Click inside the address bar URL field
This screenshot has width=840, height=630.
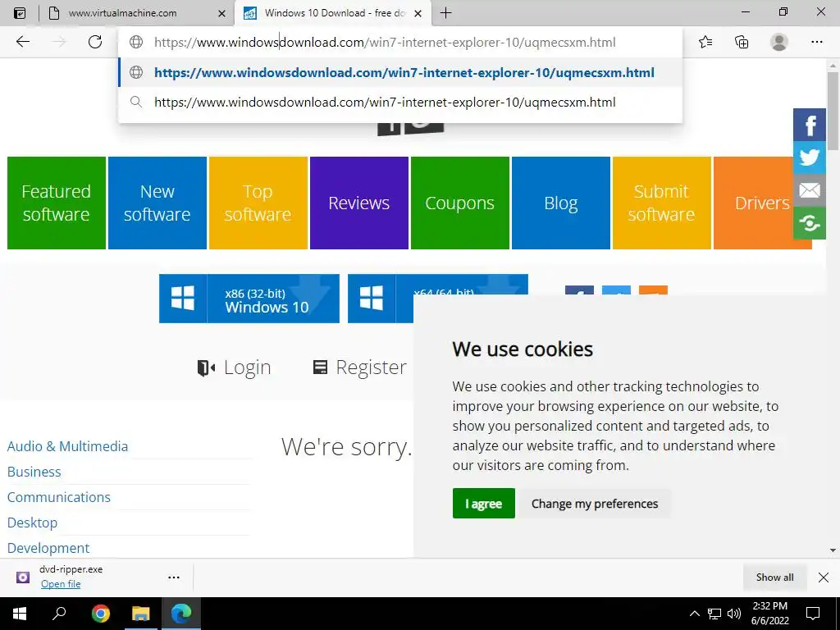tap(385, 42)
